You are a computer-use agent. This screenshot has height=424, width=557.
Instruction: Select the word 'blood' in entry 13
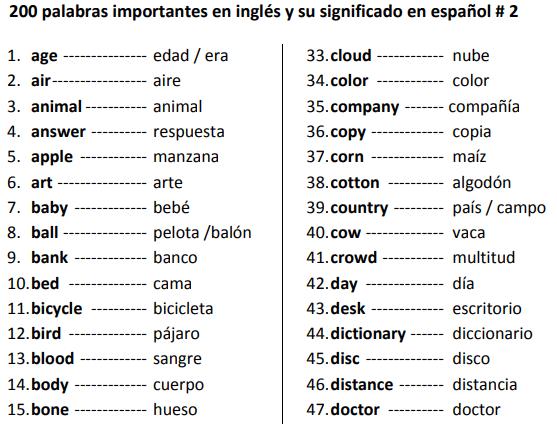[x=53, y=359]
